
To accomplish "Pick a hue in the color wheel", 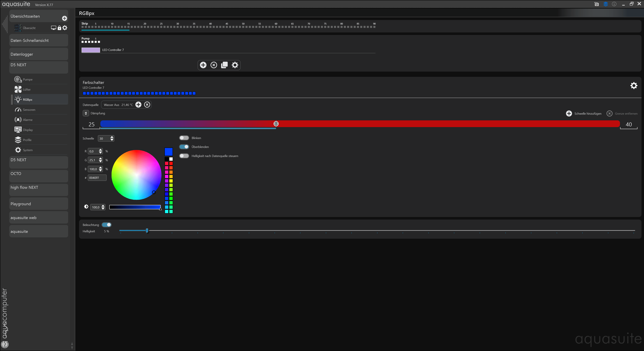I will click(x=136, y=175).
